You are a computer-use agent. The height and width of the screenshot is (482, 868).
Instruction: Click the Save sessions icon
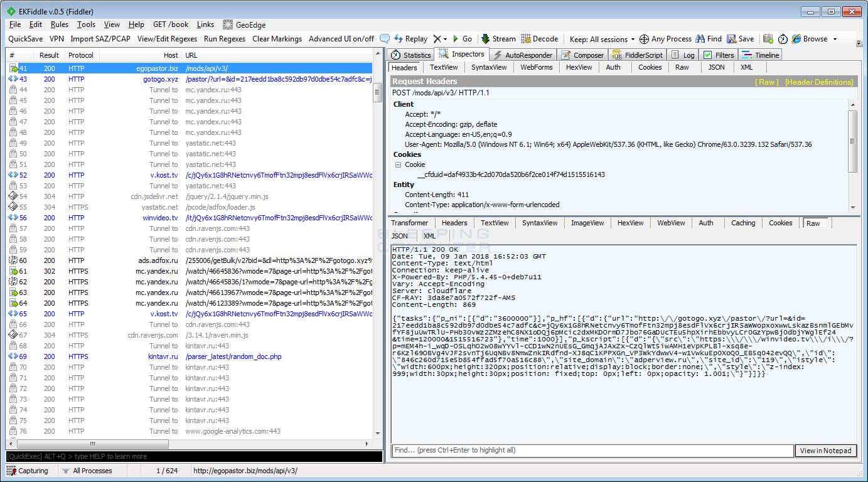click(x=731, y=39)
